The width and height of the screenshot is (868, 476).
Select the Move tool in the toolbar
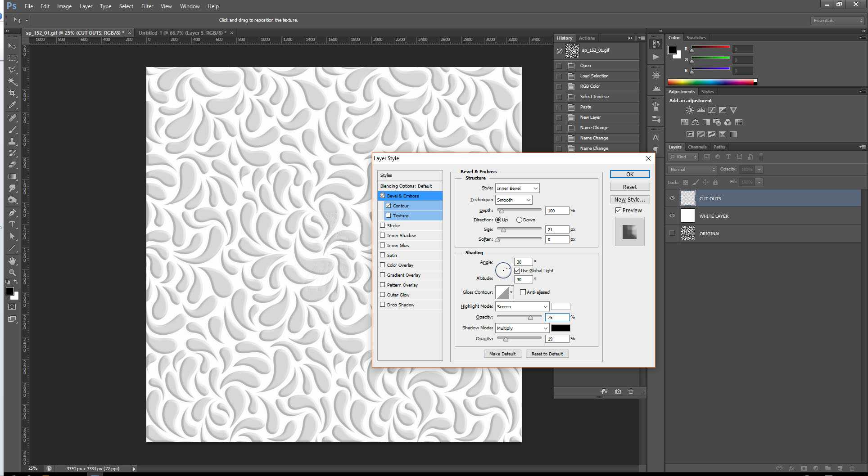tap(12, 46)
